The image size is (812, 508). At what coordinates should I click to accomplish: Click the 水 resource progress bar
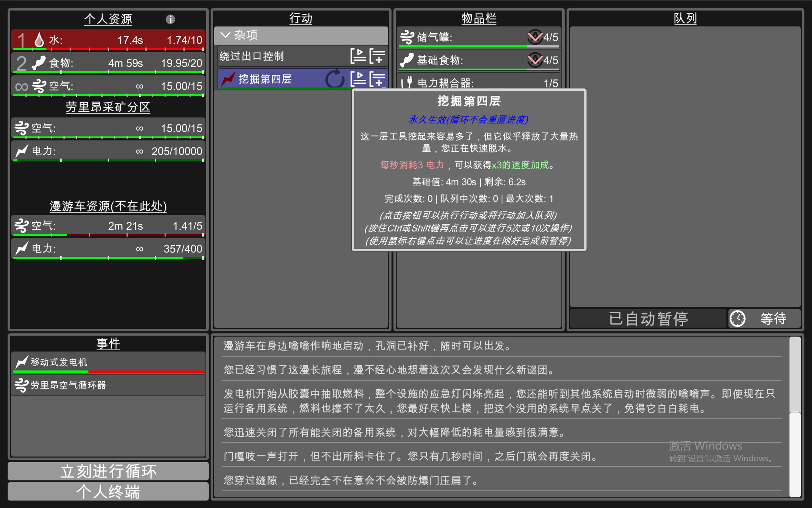[108, 49]
